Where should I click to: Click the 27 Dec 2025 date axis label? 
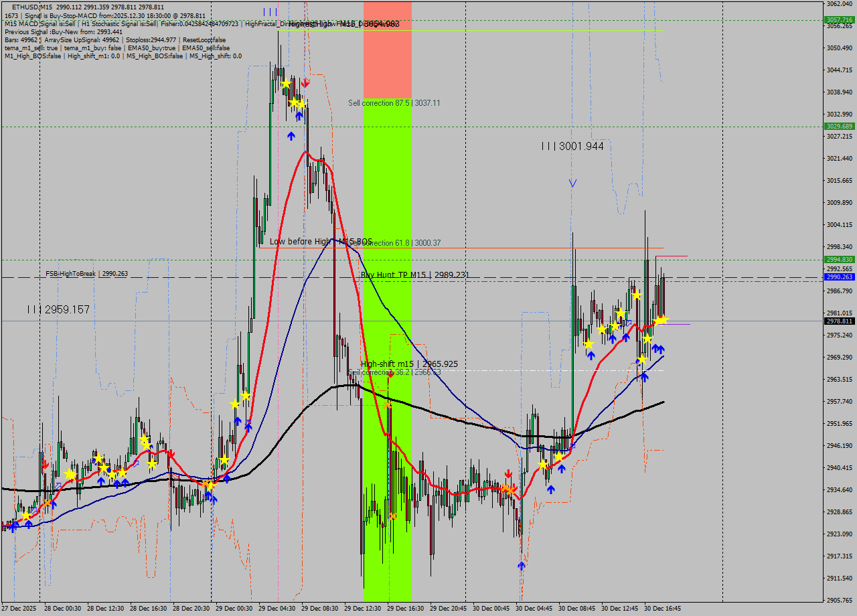[19, 608]
